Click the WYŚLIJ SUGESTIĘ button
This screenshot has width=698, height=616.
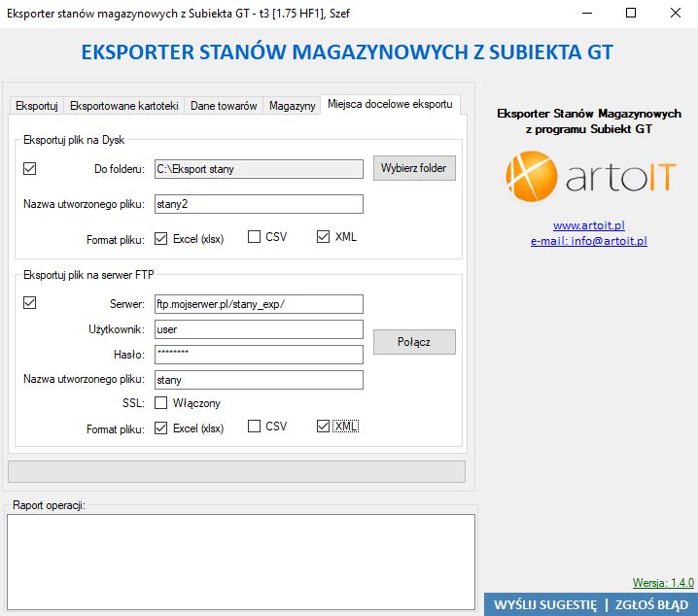pos(544,604)
